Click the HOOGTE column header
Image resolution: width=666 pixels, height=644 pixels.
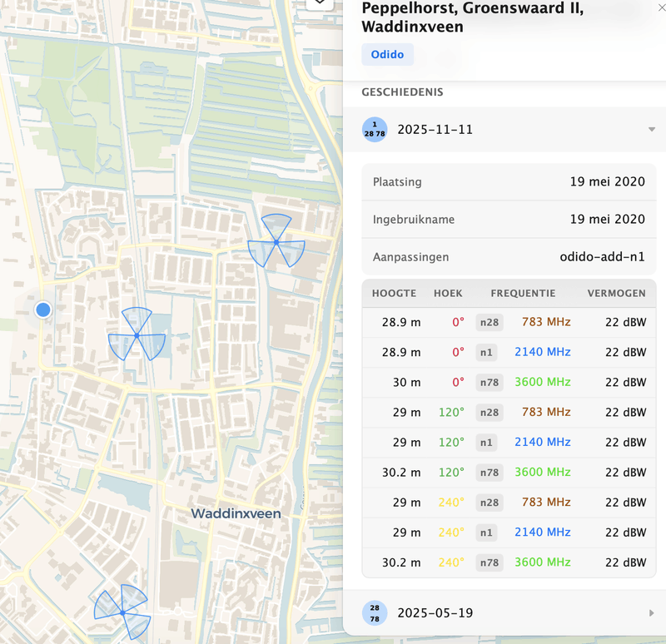pyautogui.click(x=394, y=294)
